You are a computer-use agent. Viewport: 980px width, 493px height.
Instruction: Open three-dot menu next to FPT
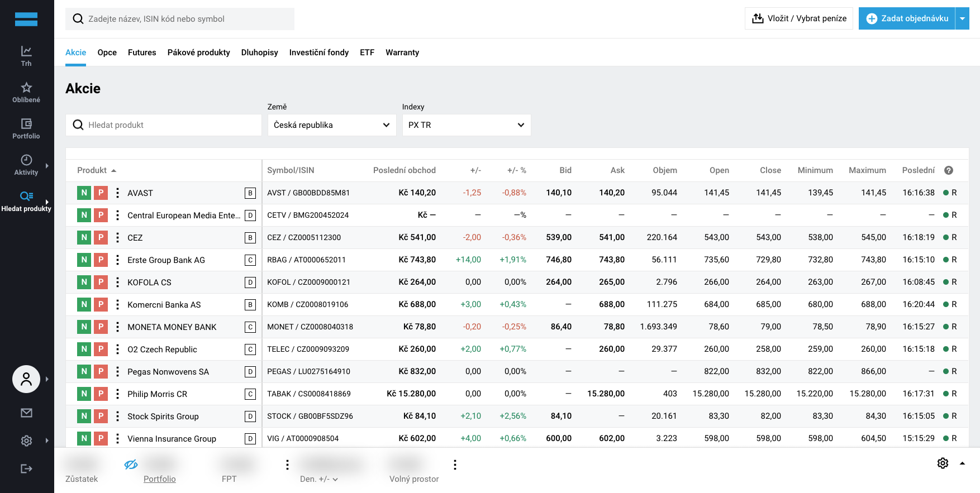click(x=287, y=465)
